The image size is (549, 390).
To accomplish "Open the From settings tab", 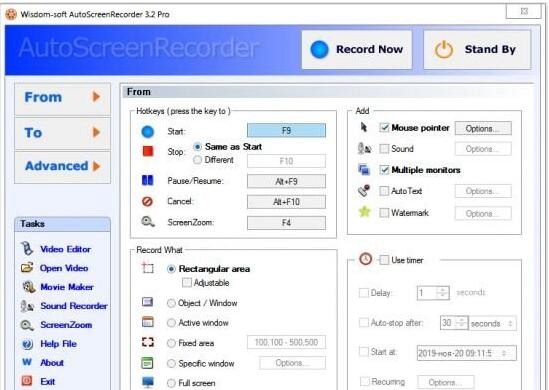I will [x=62, y=98].
